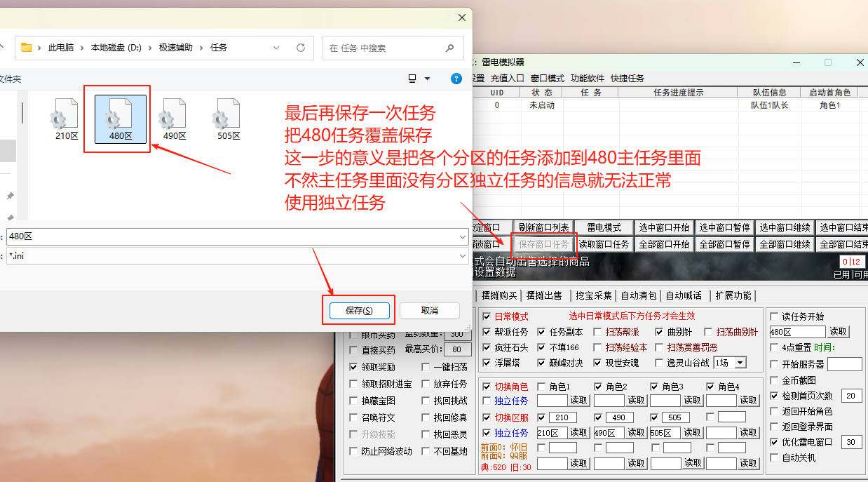Uncheck the 优化雷电窗口 checkbox
This screenshot has height=482, width=868.
(x=774, y=442)
